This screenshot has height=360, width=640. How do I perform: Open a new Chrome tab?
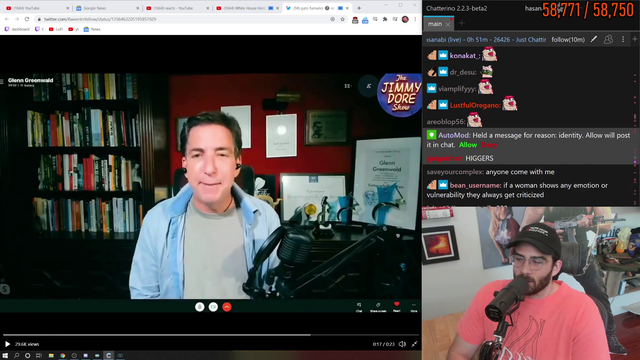pos(359,8)
